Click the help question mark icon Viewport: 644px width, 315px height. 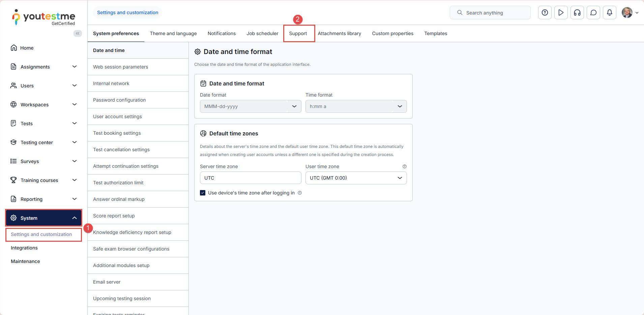(545, 13)
